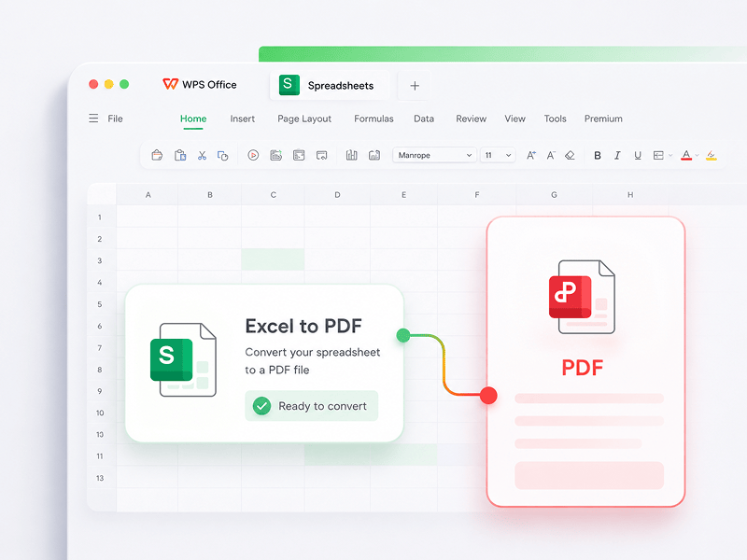Screen dimensions: 747x560
Task: Click the form layout icon beside the picture icon
Action: click(x=299, y=155)
